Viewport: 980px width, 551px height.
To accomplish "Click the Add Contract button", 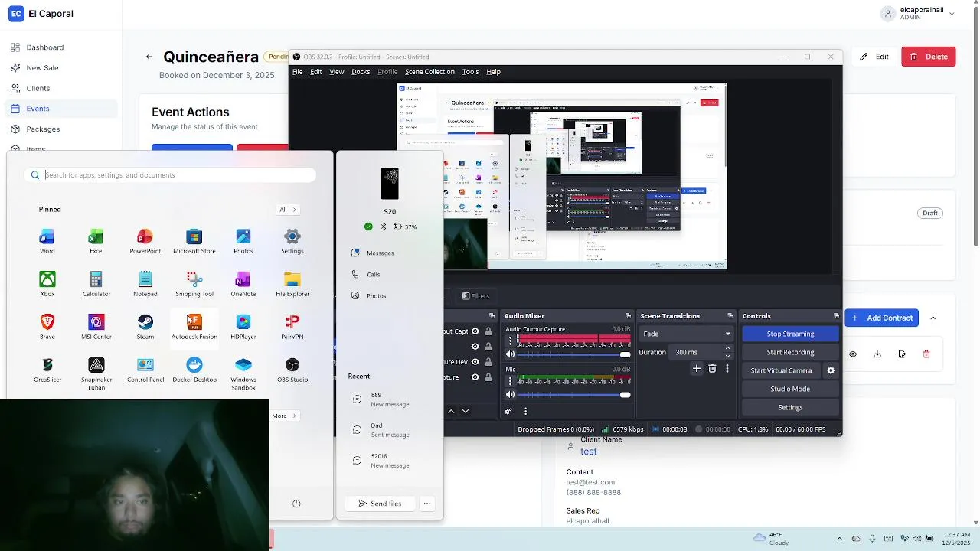I will pyautogui.click(x=882, y=318).
